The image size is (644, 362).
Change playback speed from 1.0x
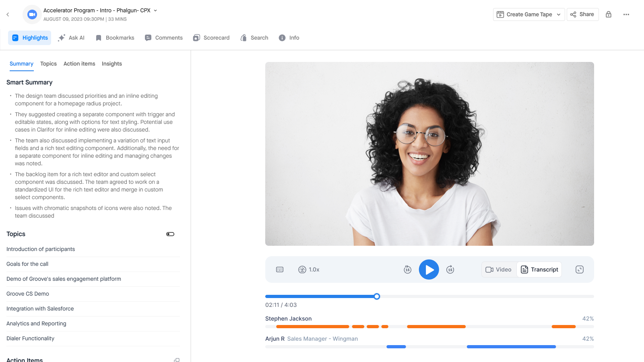309,269
